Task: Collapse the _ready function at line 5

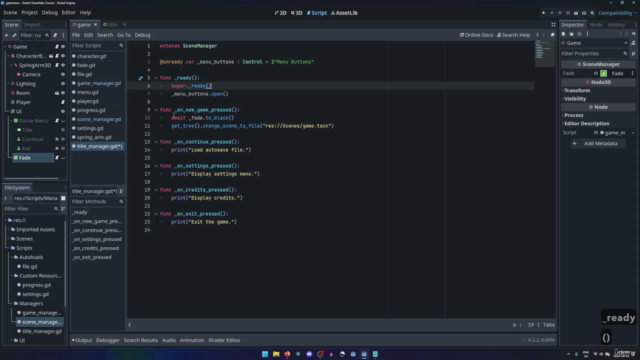Action: pos(156,78)
